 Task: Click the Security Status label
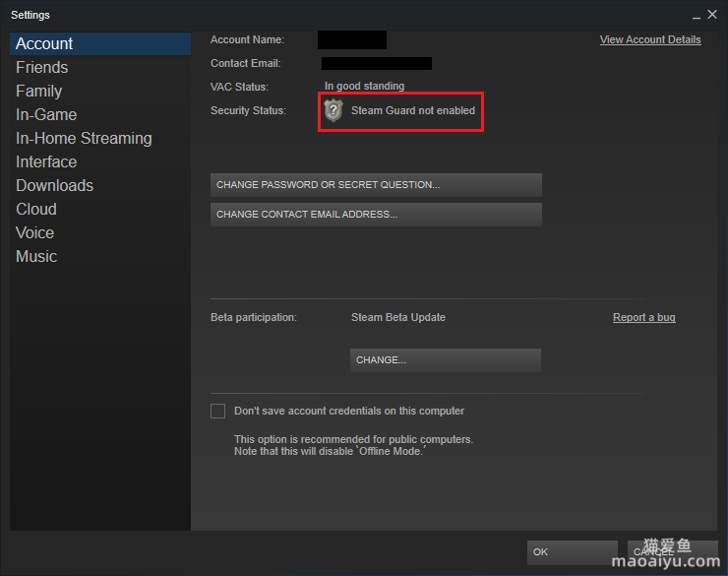pyautogui.click(x=248, y=110)
